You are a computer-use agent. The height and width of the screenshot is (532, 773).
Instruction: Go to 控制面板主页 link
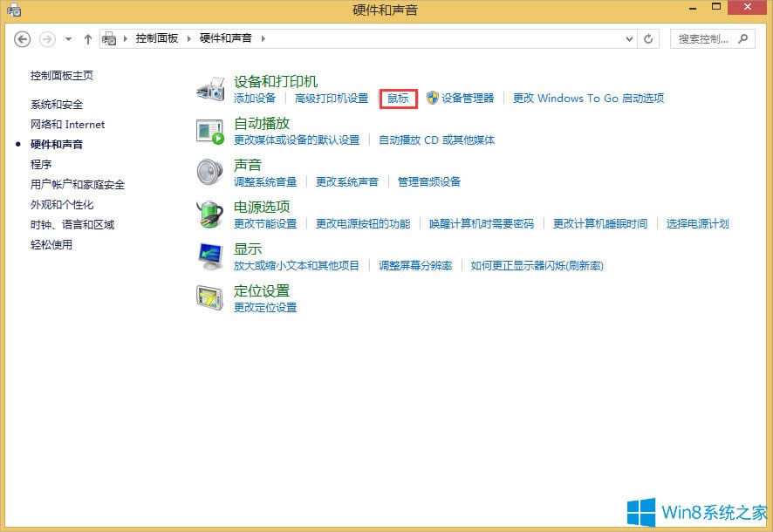pos(62,76)
